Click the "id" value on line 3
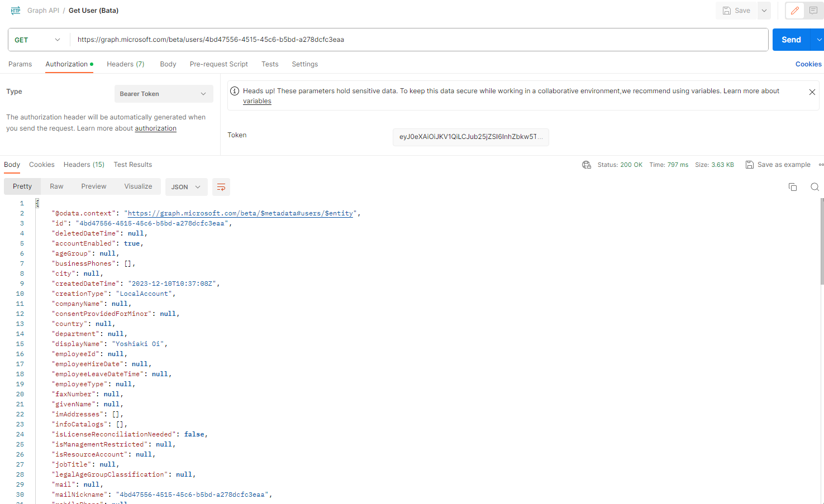824x504 pixels. 152,223
